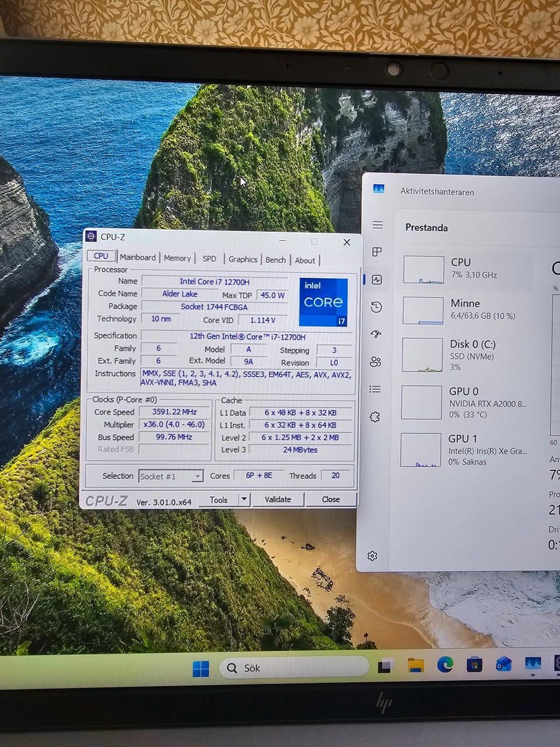Image resolution: width=560 pixels, height=747 pixels.
Task: Switch to the Graphics tab
Action: (243, 259)
